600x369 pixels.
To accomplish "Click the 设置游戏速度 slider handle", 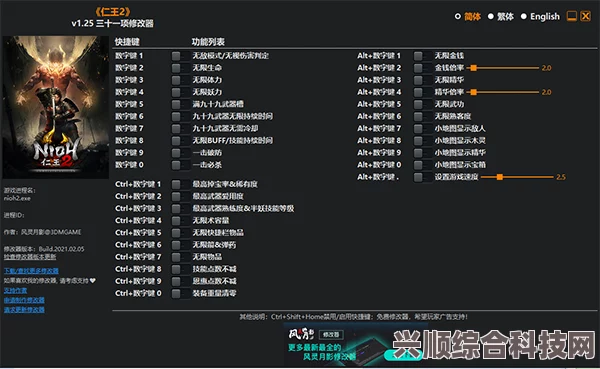I will [500, 177].
